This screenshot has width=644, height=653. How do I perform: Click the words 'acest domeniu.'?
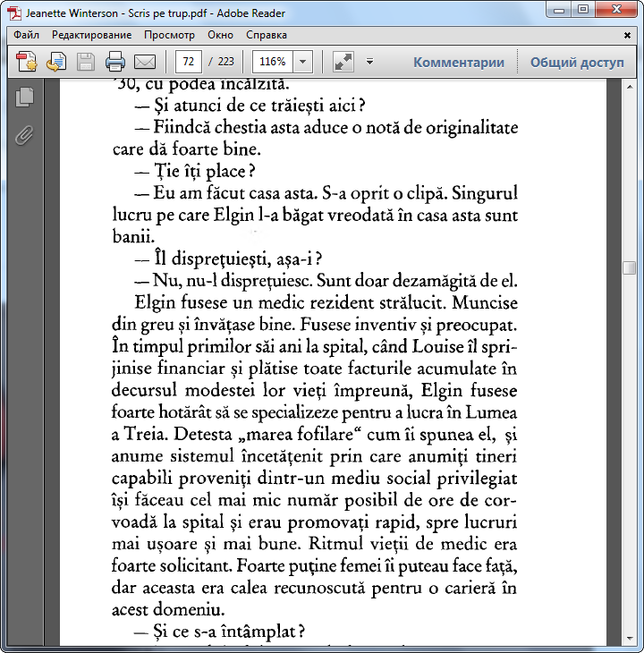coord(168,610)
